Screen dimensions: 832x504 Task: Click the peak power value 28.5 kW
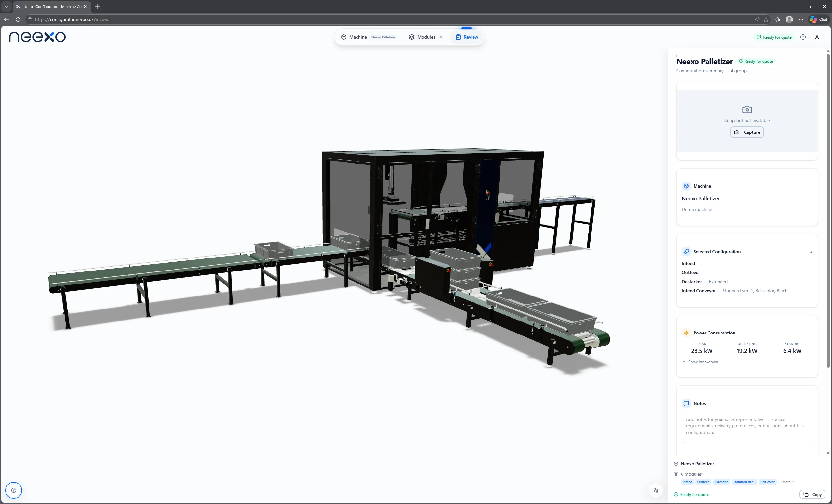tap(702, 351)
